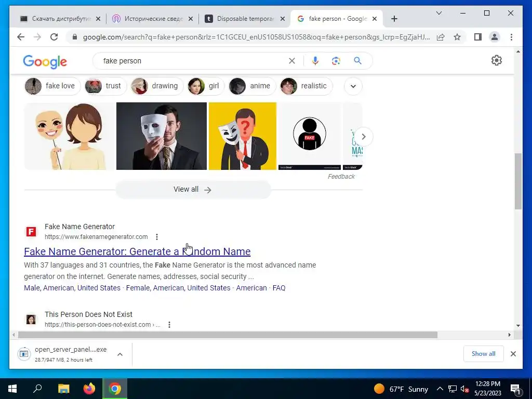Screen dimensions: 532x399
Task: Open yellow background question mark image
Action: [243, 136]
